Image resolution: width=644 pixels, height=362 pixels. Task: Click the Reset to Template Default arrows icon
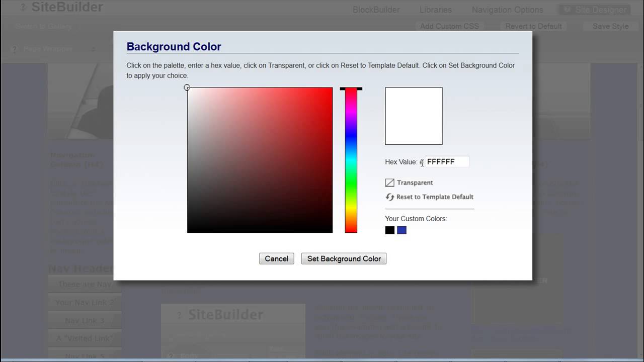click(x=389, y=197)
